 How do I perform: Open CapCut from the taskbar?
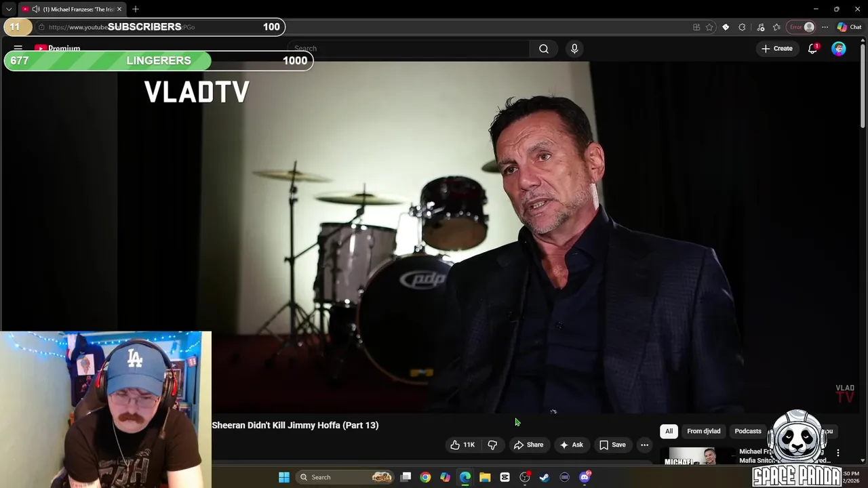505,477
